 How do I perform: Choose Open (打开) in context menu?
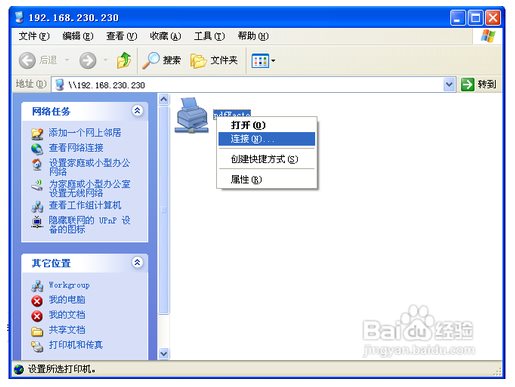[266, 125]
